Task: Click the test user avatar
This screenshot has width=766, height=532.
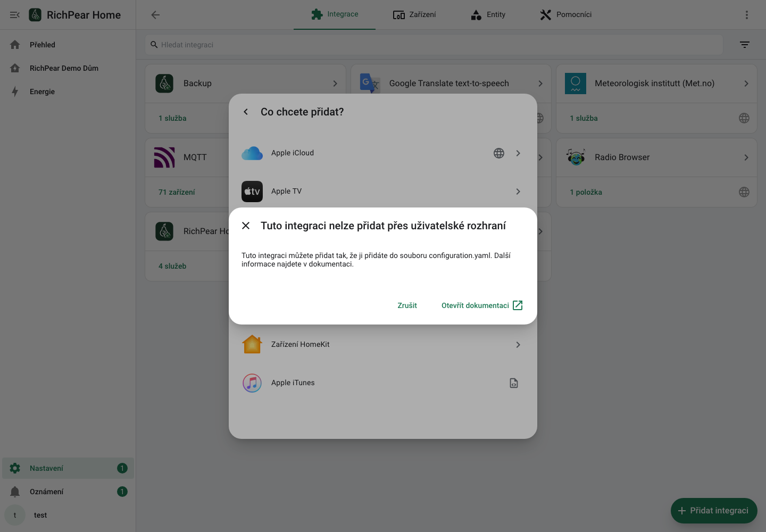Action: click(15, 515)
